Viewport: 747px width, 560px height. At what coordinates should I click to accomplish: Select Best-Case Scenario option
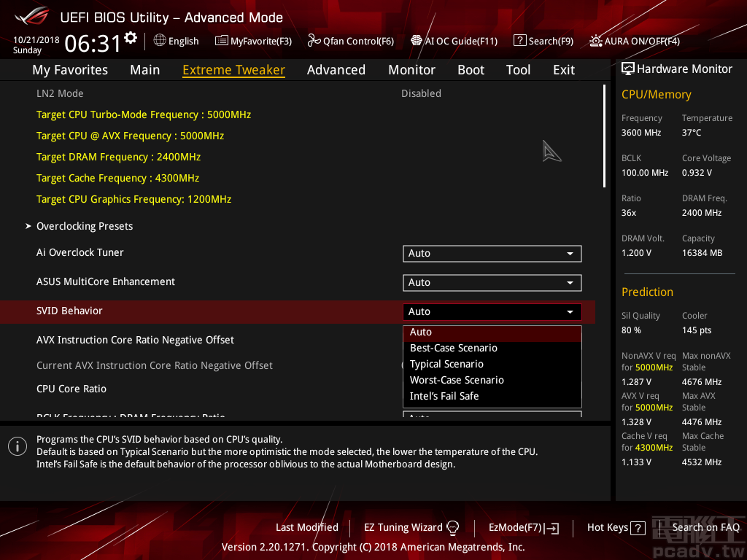pyautogui.click(x=492, y=348)
